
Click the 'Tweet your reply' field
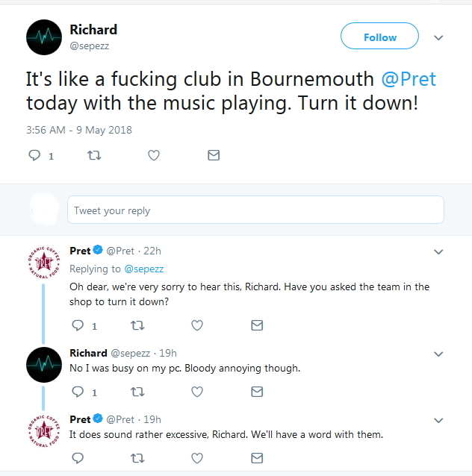coord(255,210)
